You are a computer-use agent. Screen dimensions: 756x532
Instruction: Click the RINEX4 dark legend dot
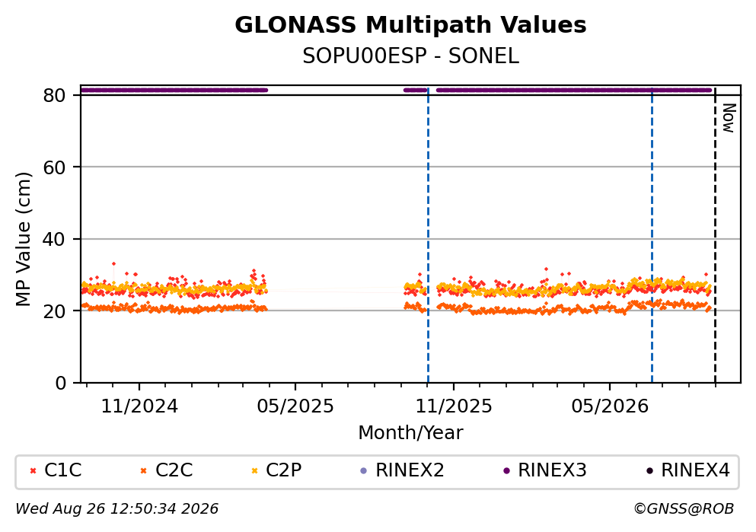[x=649, y=471]
